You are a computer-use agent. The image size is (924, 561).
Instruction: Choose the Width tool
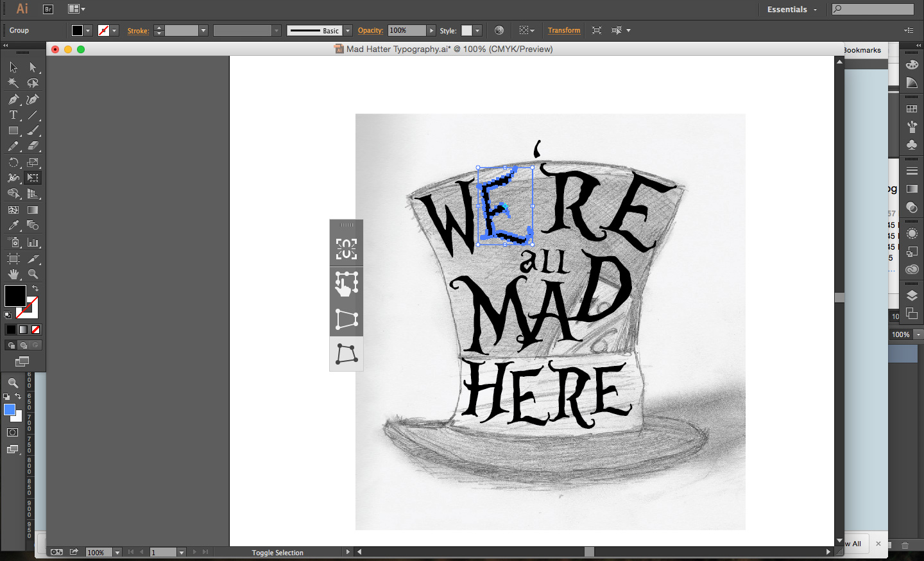(x=13, y=178)
